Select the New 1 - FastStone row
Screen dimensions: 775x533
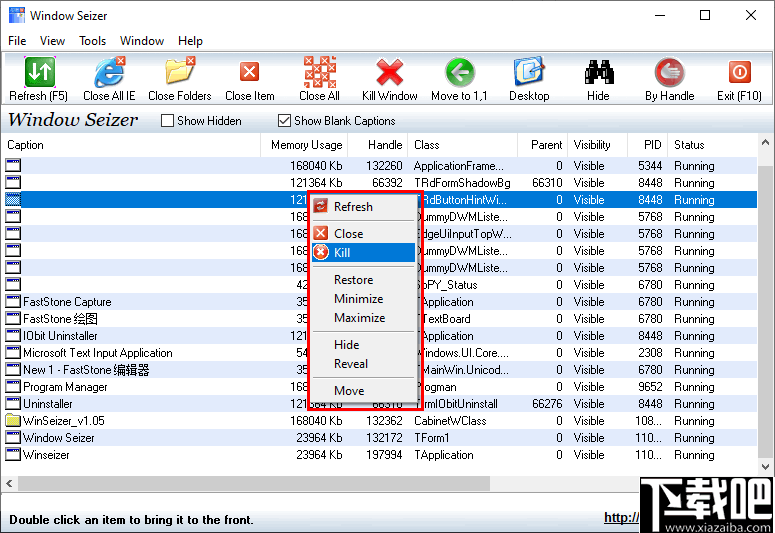click(x=379, y=370)
